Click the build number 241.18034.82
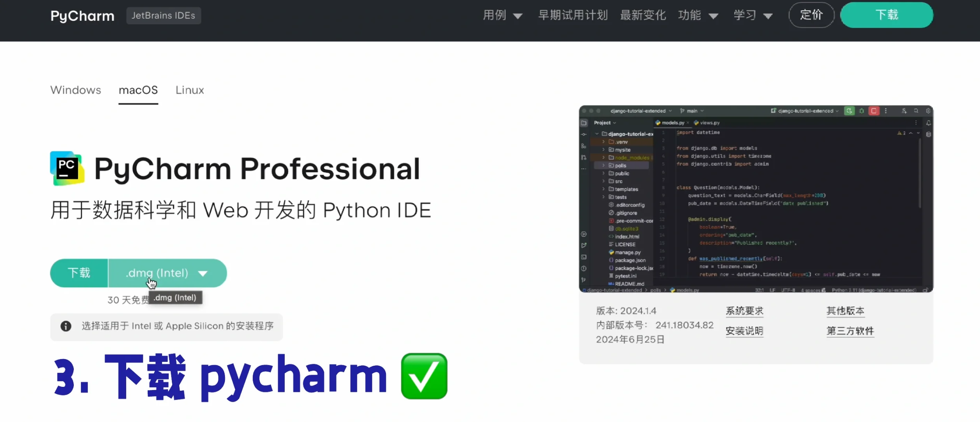 tap(684, 325)
